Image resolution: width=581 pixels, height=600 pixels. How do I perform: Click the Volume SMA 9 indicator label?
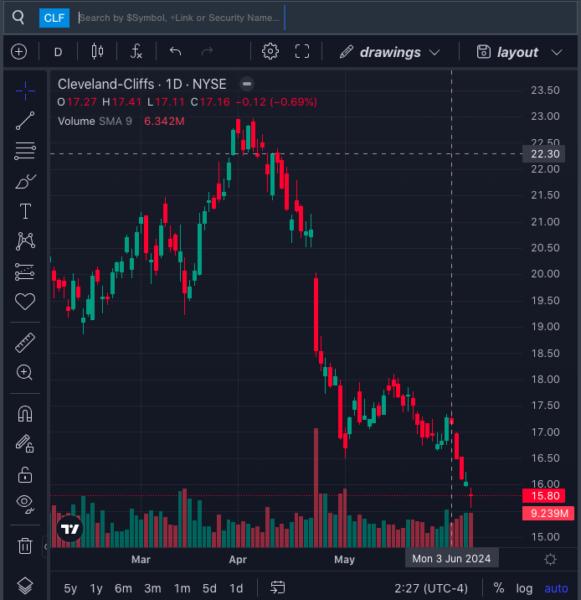[95, 121]
